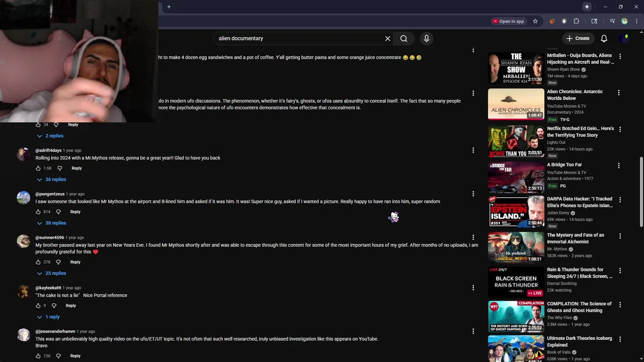The width and height of the screenshot is (644, 362).
Task: Open Netflix Botched Ed Gein video title
Action: 580,132
